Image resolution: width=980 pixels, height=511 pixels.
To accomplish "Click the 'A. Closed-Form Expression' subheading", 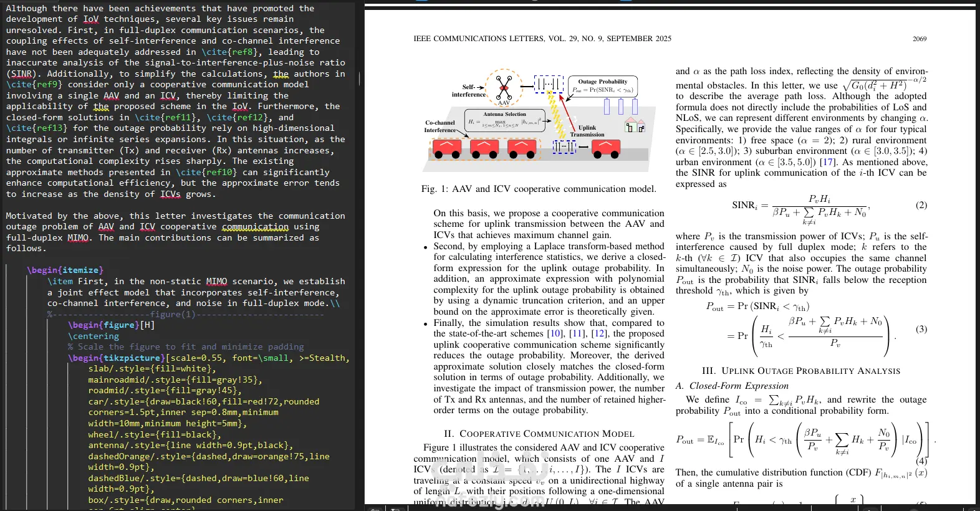I will pyautogui.click(x=733, y=386).
